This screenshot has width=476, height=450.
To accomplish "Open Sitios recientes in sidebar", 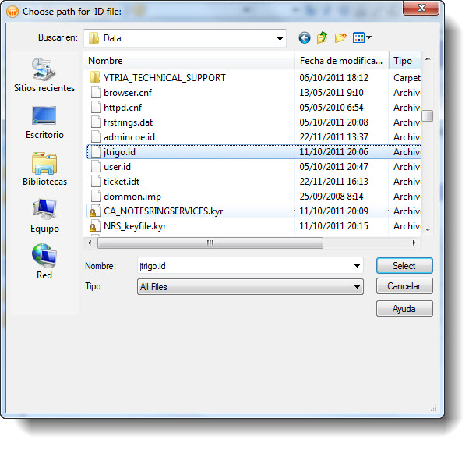I will coord(44,75).
